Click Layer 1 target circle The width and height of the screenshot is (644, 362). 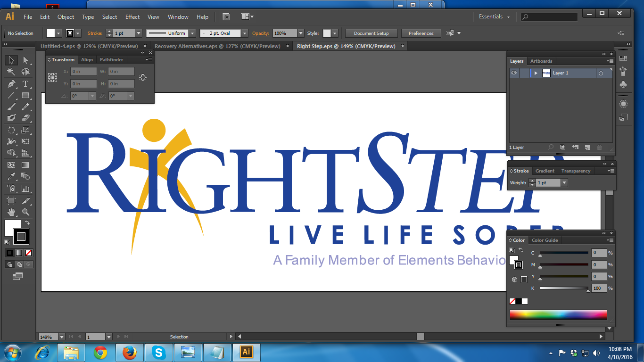[601, 73]
